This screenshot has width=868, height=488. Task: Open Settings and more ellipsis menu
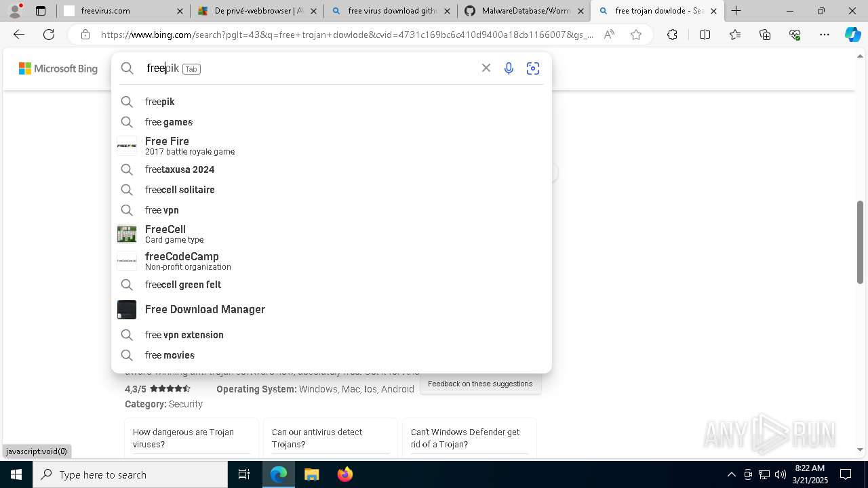pos(825,35)
